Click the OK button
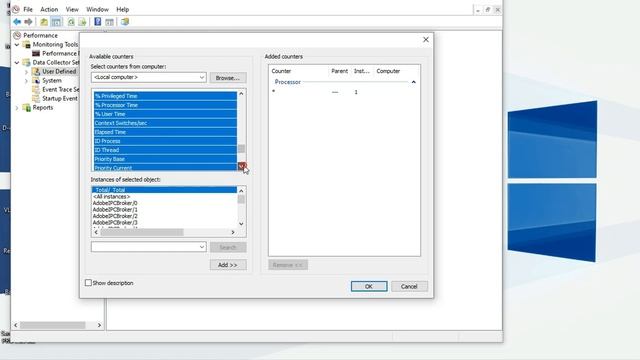The image size is (640, 360). click(369, 286)
